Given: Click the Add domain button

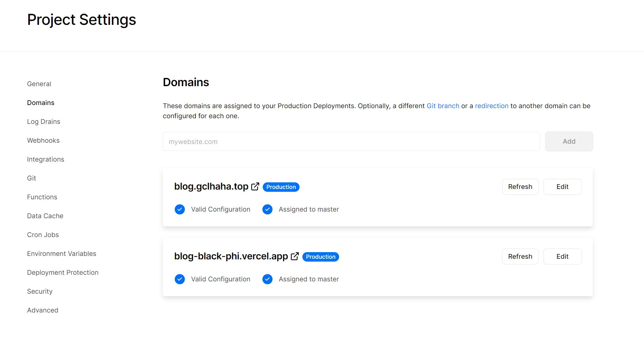Looking at the screenshot, I should [x=569, y=141].
